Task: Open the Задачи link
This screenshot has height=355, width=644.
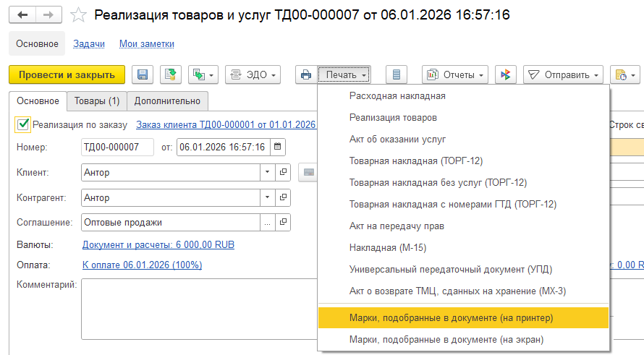Action: click(89, 43)
